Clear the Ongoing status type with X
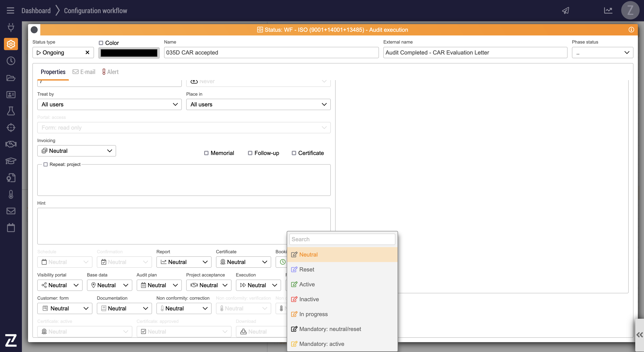 click(x=87, y=53)
